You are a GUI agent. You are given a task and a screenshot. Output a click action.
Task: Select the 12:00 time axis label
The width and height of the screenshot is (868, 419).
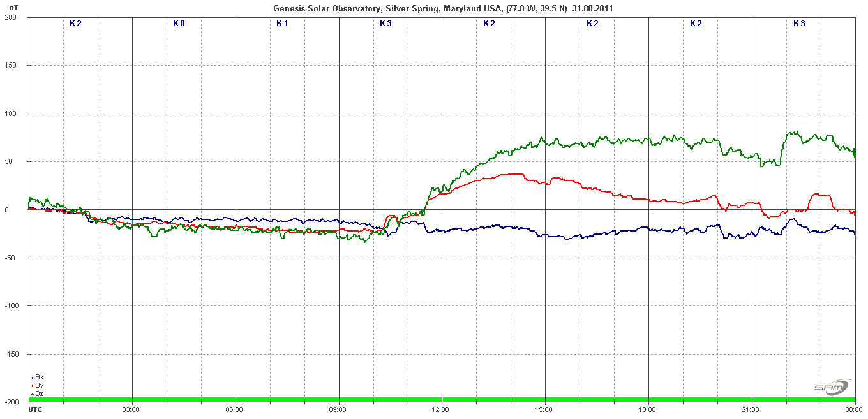[x=441, y=409]
